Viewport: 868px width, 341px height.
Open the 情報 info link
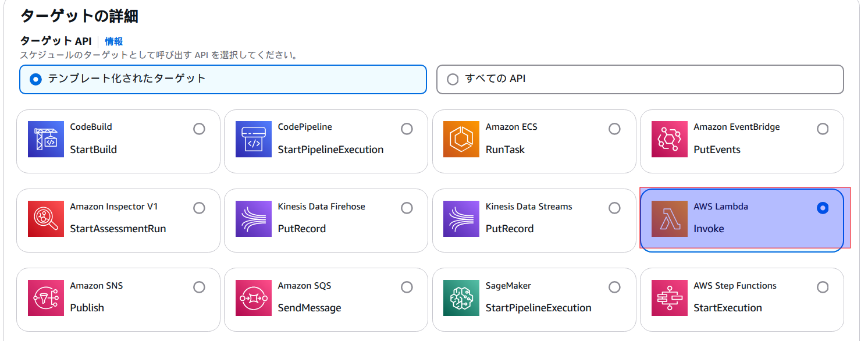pos(113,41)
